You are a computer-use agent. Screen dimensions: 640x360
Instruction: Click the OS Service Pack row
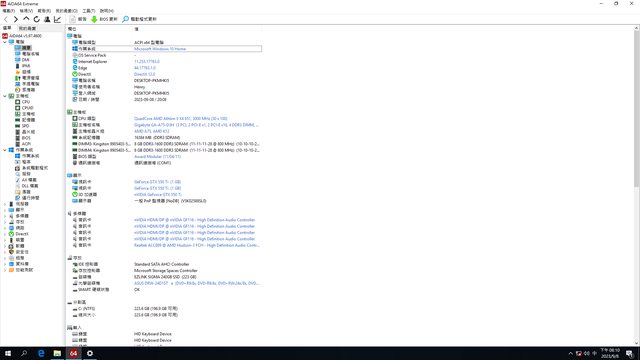tap(164, 55)
